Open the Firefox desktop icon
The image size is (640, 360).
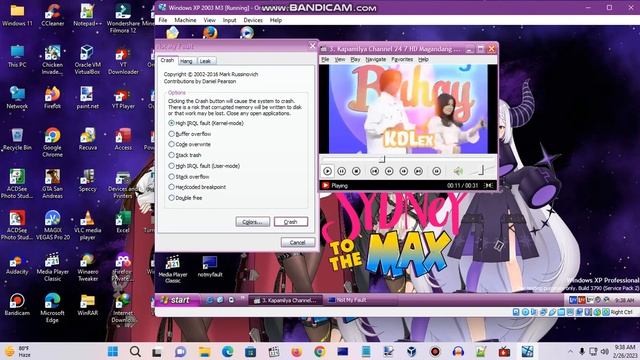52,98
